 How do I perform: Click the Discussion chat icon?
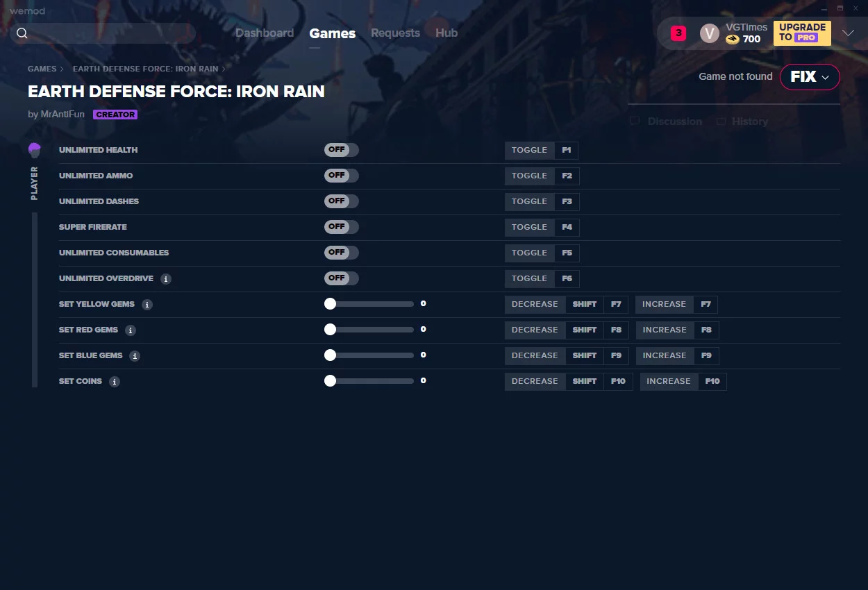click(635, 121)
